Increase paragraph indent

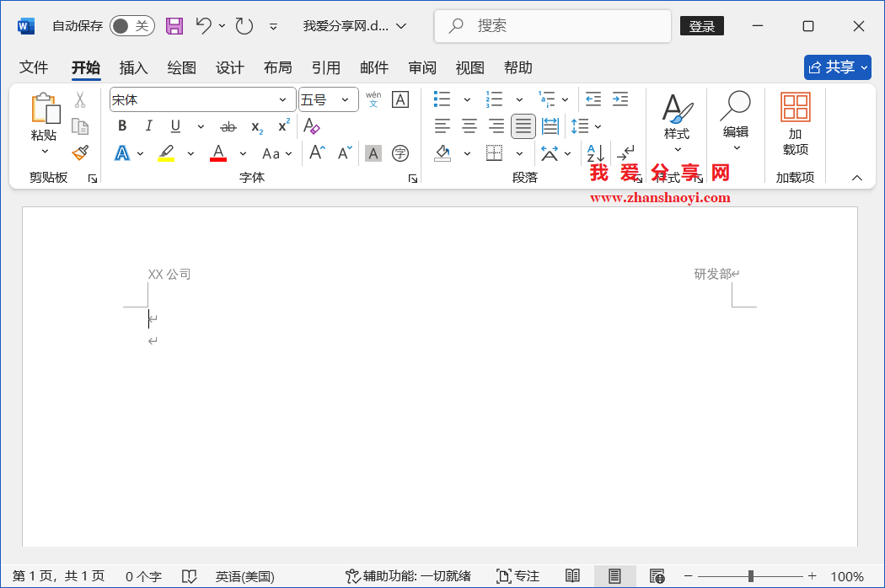click(620, 99)
